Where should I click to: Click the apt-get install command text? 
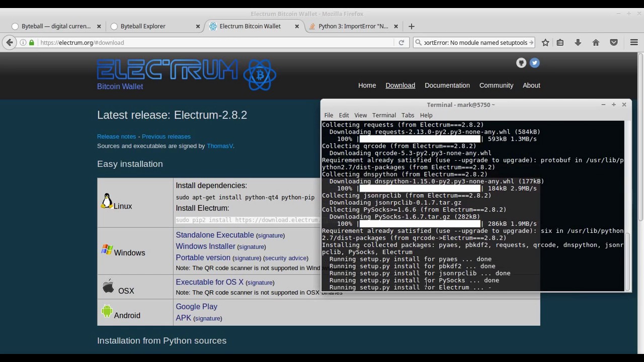(245, 198)
